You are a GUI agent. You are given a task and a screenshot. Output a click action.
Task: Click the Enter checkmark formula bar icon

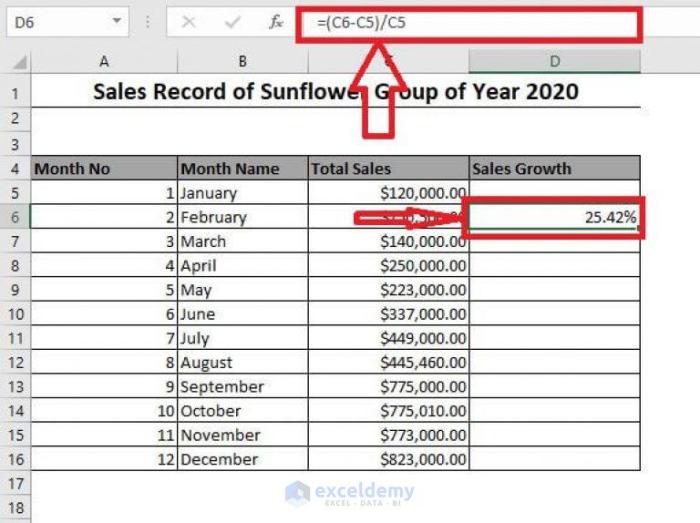click(232, 22)
